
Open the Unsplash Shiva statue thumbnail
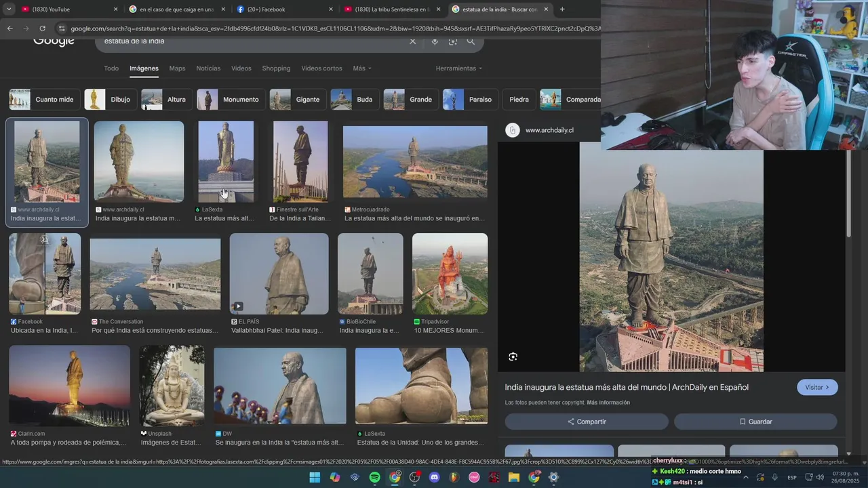pos(172,386)
